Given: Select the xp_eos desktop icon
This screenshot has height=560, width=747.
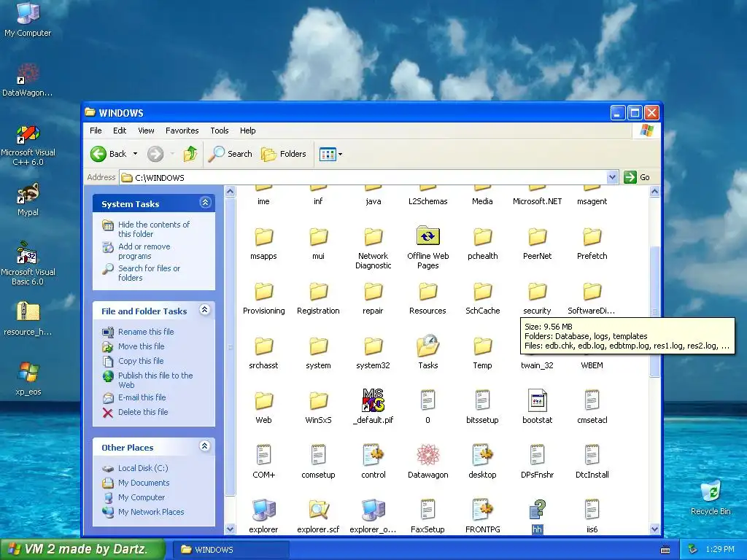Looking at the screenshot, I should pyautogui.click(x=28, y=378).
